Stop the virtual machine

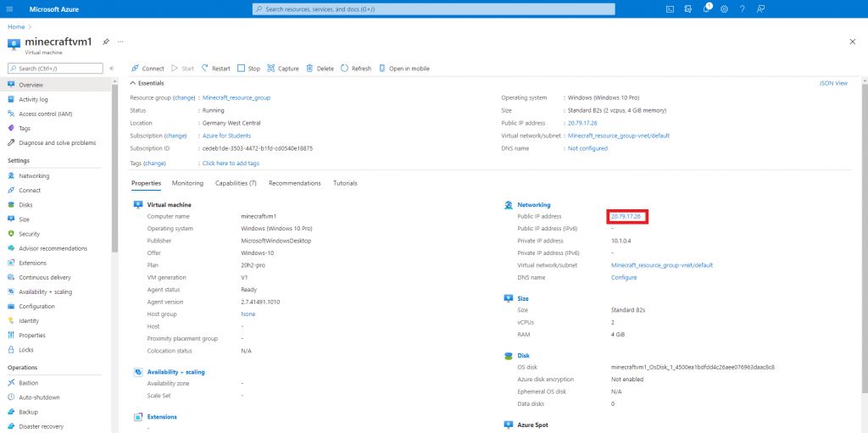(x=248, y=68)
